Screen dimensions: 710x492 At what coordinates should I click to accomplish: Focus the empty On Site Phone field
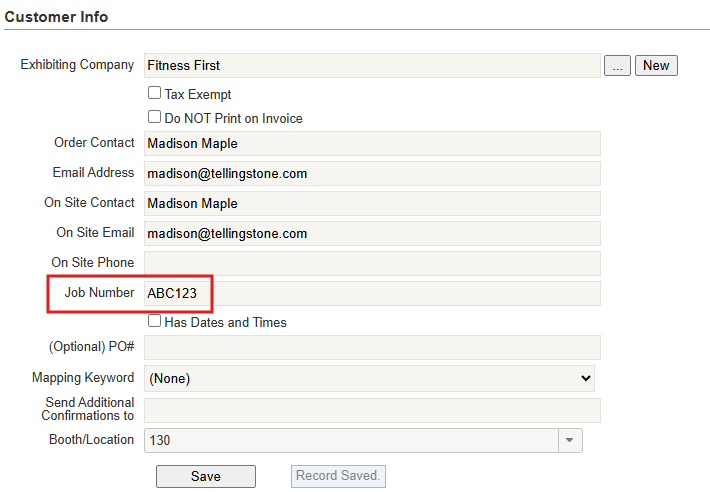pos(372,264)
